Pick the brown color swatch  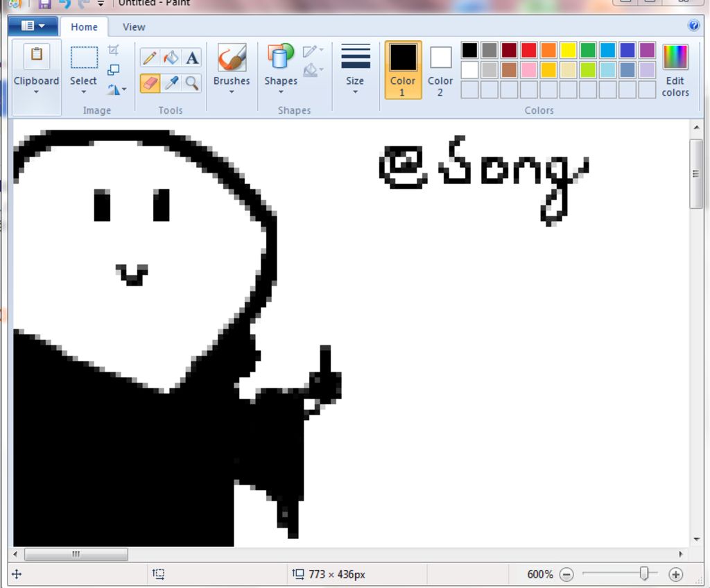[509, 70]
